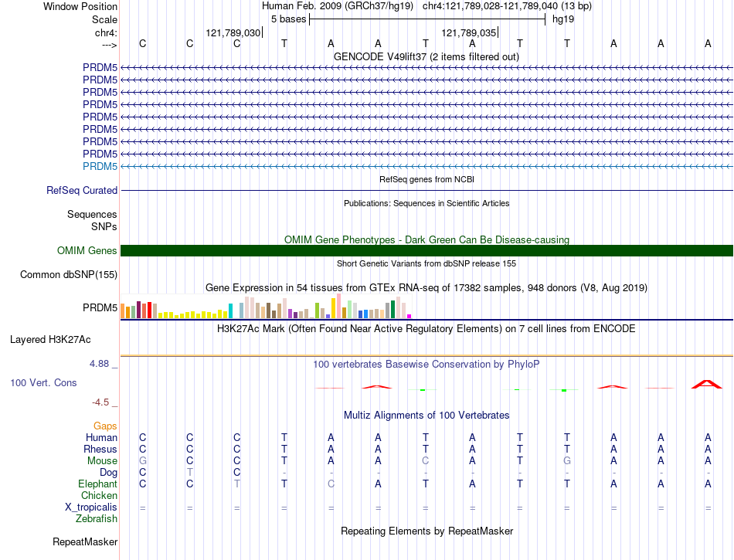Image resolution: width=734 pixels, height=560 pixels.
Task: Click the large red conservation peak under last base
Action: pyautogui.click(x=707, y=384)
